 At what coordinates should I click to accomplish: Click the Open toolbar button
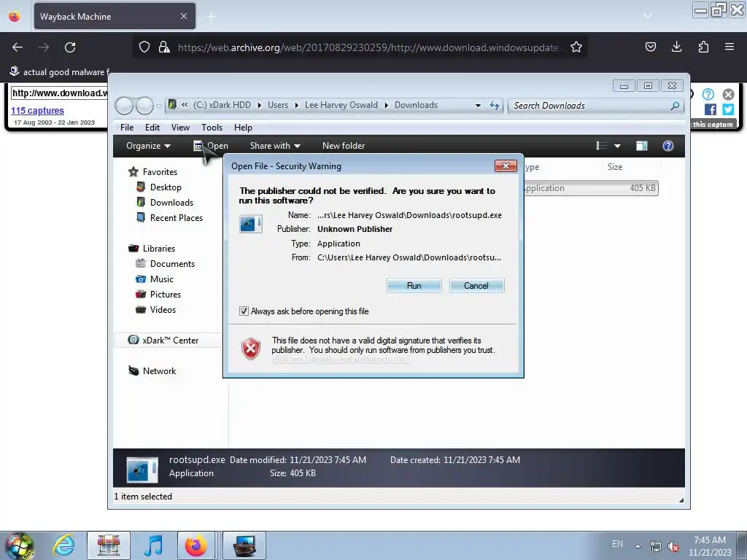(211, 146)
